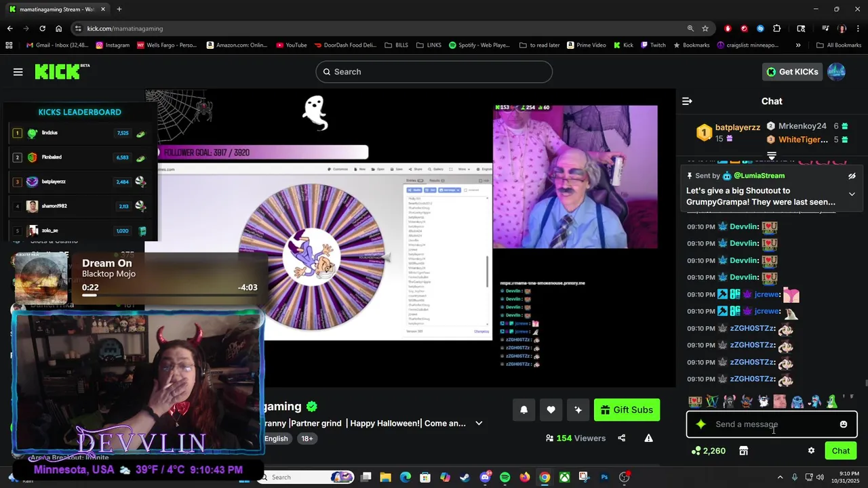Viewport: 868px width, 488px height.
Task: Open the Prime Video bookmark
Action: pos(586,45)
